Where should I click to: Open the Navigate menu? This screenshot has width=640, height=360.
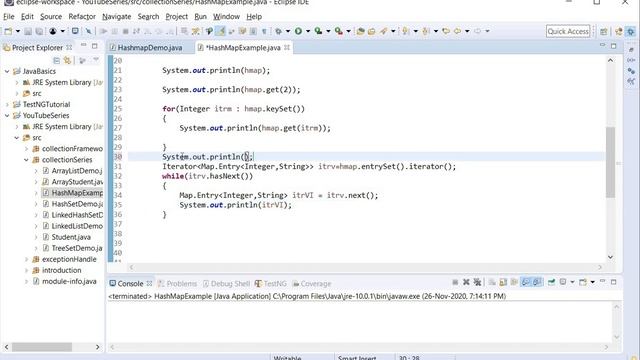(x=116, y=17)
